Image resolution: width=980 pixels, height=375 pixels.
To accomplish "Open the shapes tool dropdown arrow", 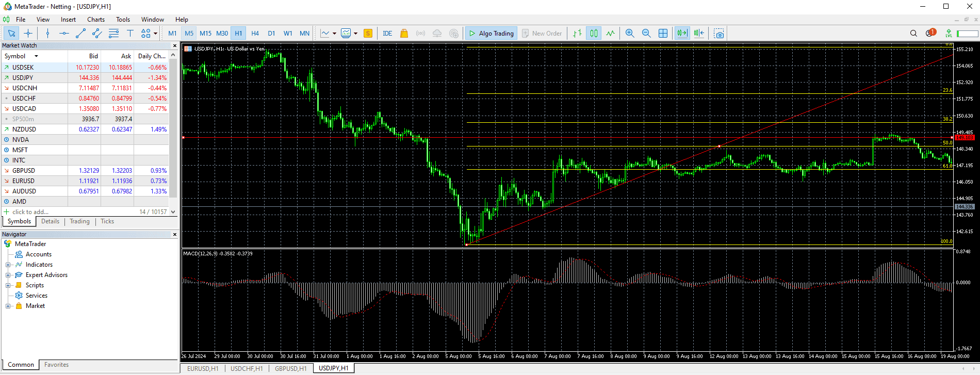I will (155, 34).
